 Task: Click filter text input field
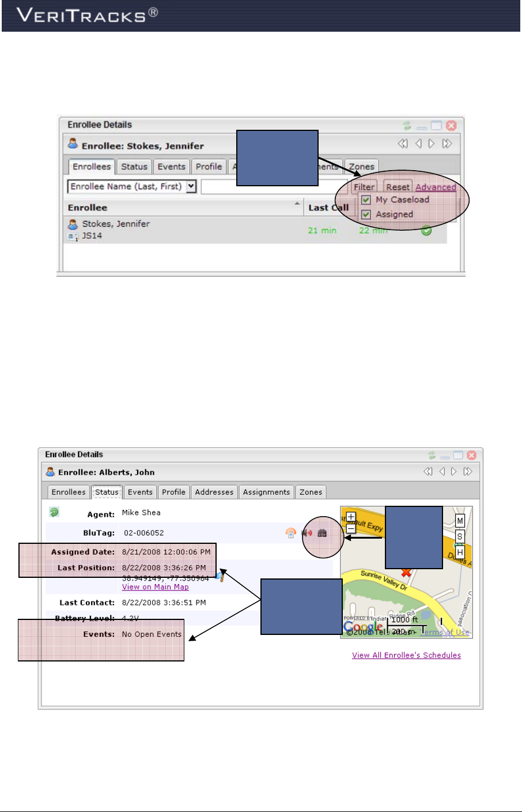(275, 187)
